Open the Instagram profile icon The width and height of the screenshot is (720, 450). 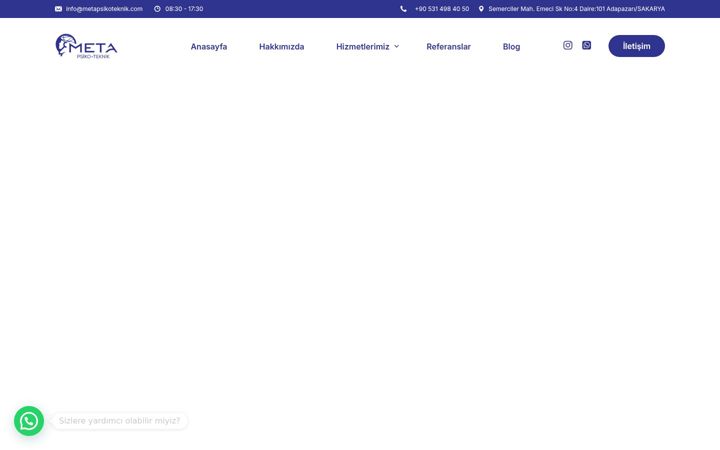568,45
